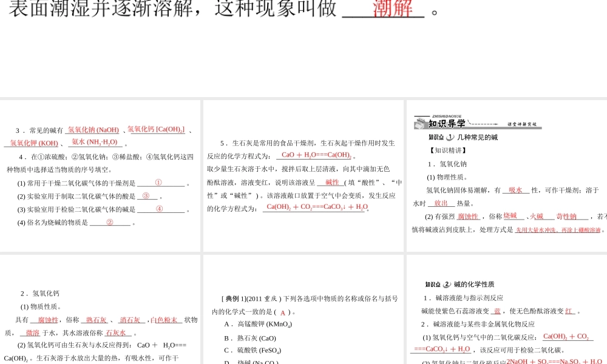Select option B. 熟石灰 (CaO)
Screen dimensions: 607x364
point(250,338)
